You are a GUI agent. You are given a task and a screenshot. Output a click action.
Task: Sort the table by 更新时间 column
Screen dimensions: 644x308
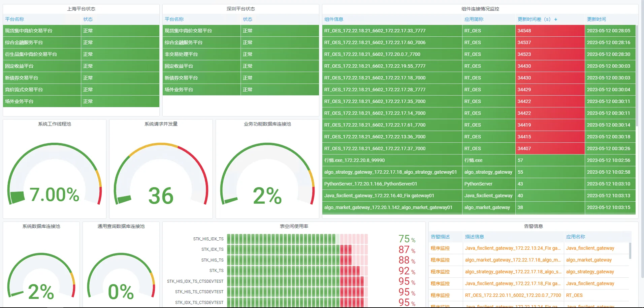click(596, 19)
